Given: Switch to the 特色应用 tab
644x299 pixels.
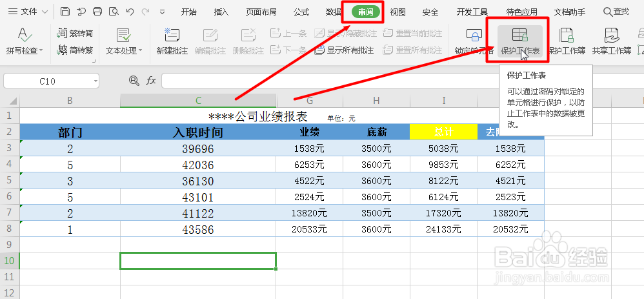Looking at the screenshot, I should 521,12.
